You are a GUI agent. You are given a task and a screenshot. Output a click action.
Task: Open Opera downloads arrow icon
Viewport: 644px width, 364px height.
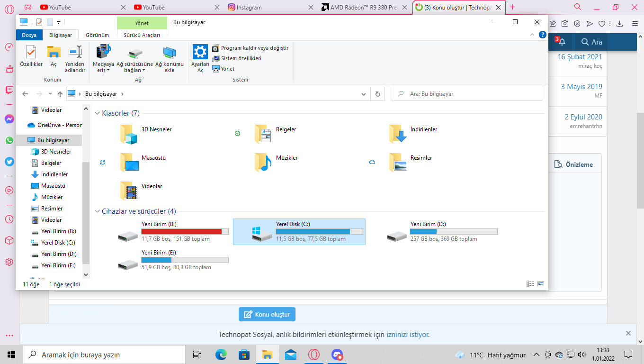click(x=619, y=24)
